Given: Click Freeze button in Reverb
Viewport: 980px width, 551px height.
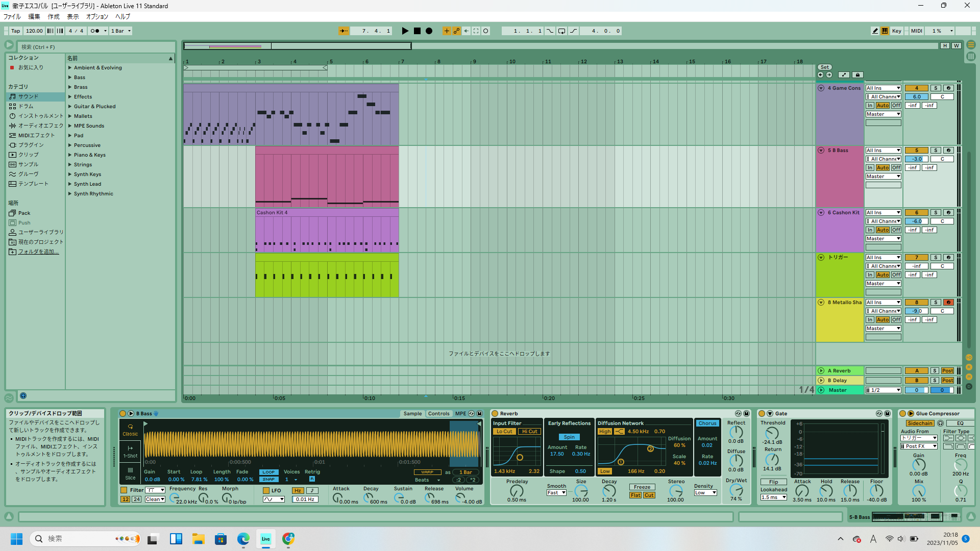Looking at the screenshot, I should point(642,487).
